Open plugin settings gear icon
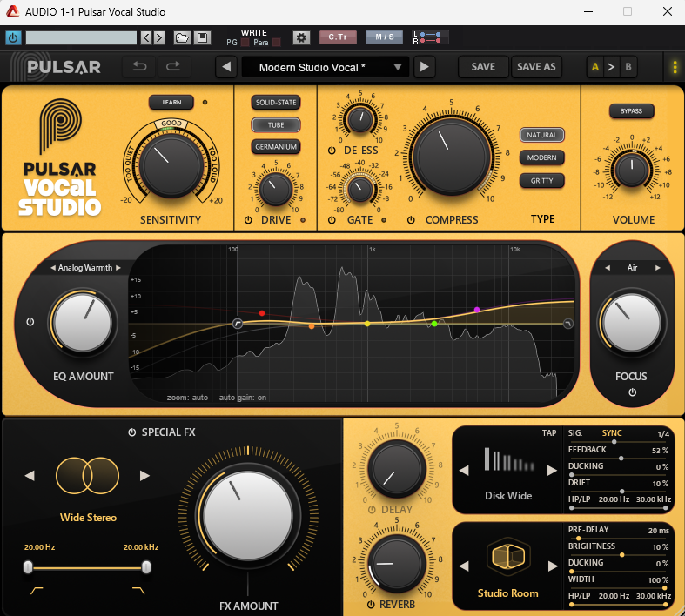 [x=301, y=38]
